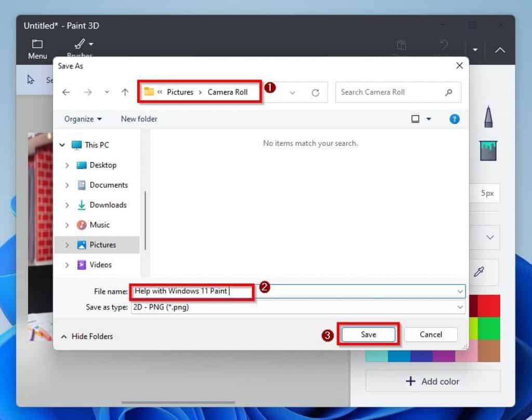Expand the Desktop tree node
The height and width of the screenshot is (420, 532).
pyautogui.click(x=67, y=165)
